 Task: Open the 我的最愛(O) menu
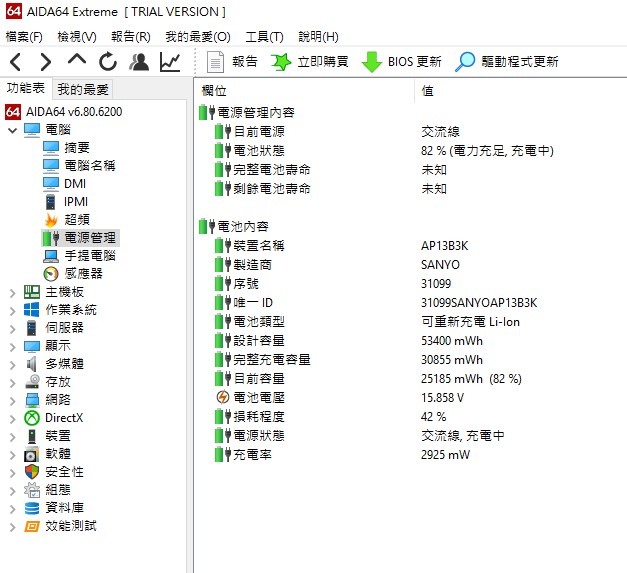[x=198, y=37]
